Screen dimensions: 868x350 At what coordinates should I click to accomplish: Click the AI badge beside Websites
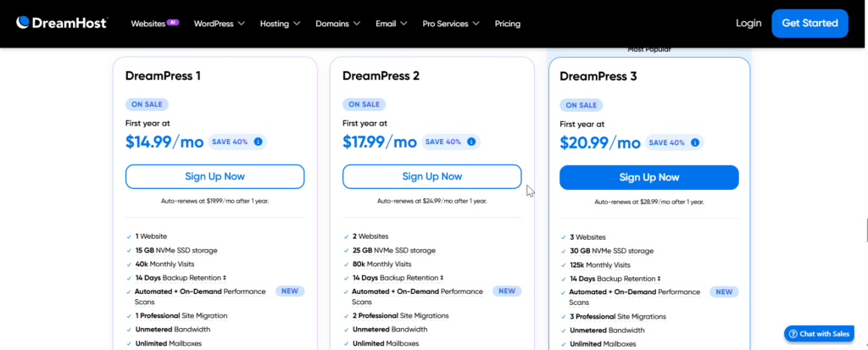point(173,23)
